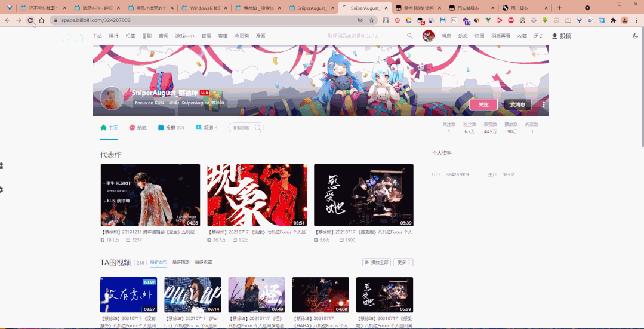Close the active SniperAugust browser tab

click(386, 8)
